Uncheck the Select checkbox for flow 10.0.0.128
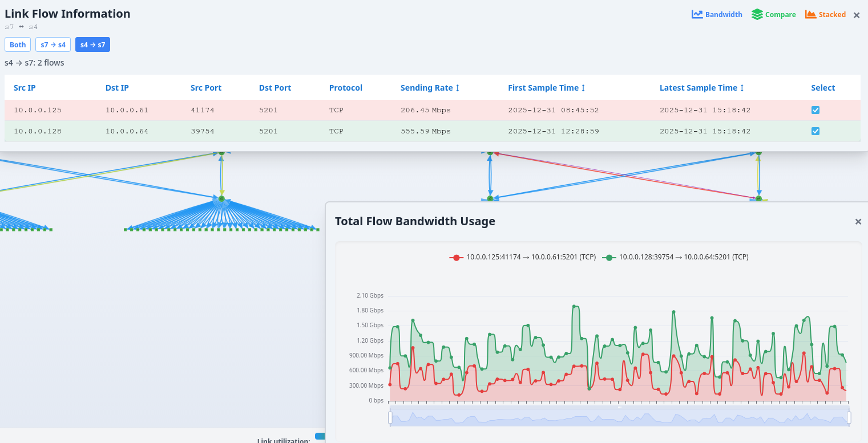 pyautogui.click(x=815, y=131)
